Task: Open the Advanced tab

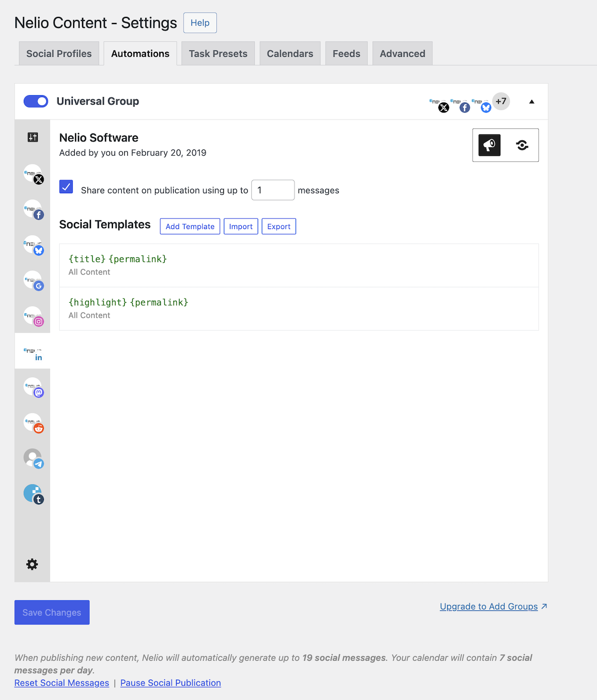Action: point(402,54)
